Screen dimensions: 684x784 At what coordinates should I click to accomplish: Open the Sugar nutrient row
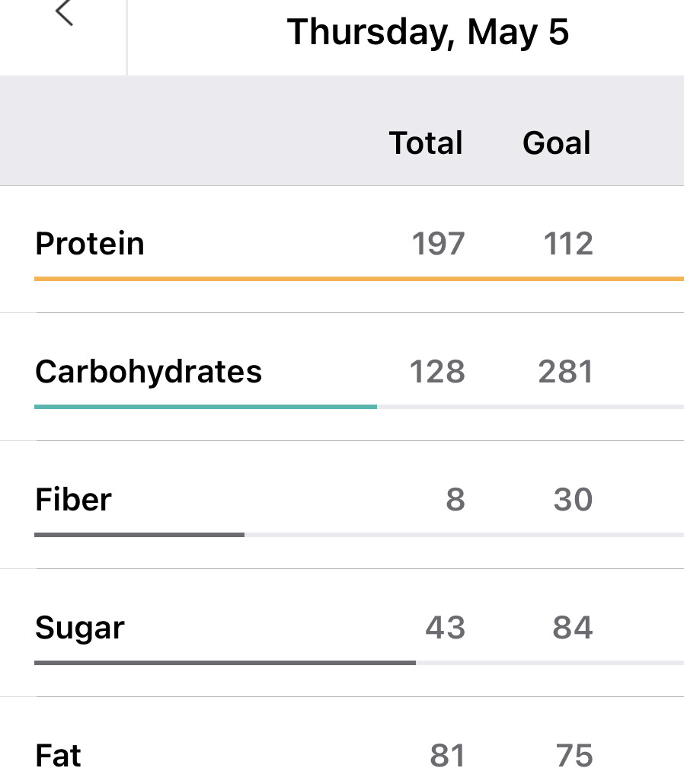coord(79,628)
